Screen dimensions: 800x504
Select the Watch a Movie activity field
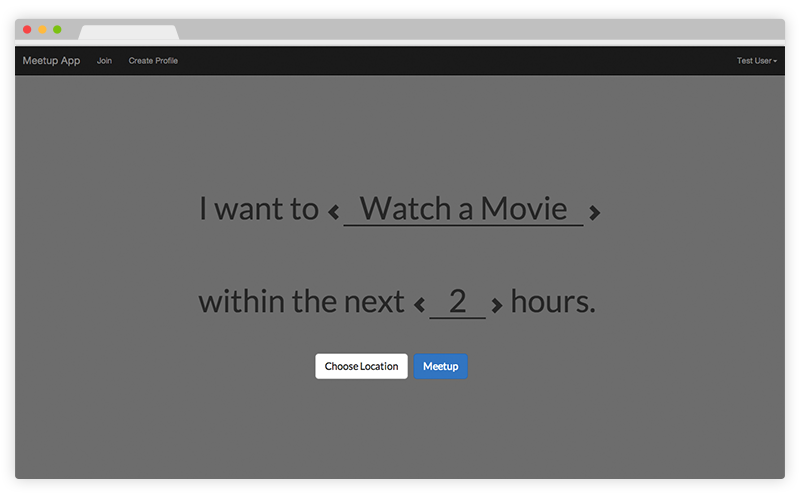(x=463, y=209)
